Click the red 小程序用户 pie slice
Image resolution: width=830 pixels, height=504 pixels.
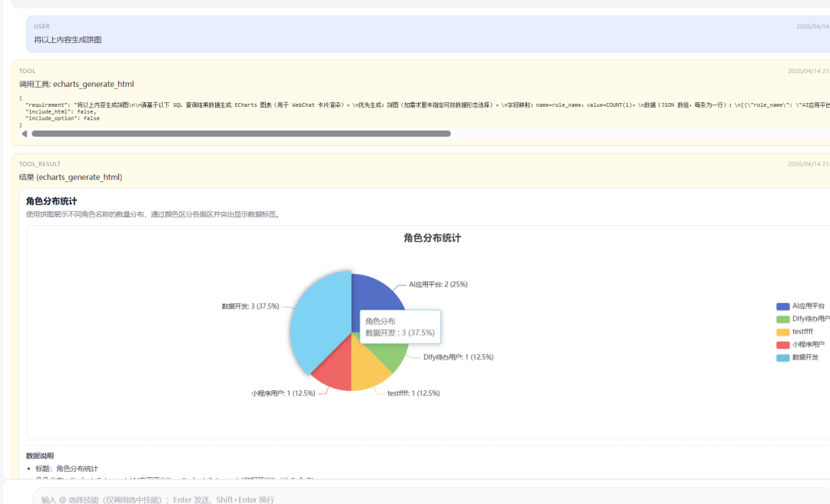click(334, 368)
